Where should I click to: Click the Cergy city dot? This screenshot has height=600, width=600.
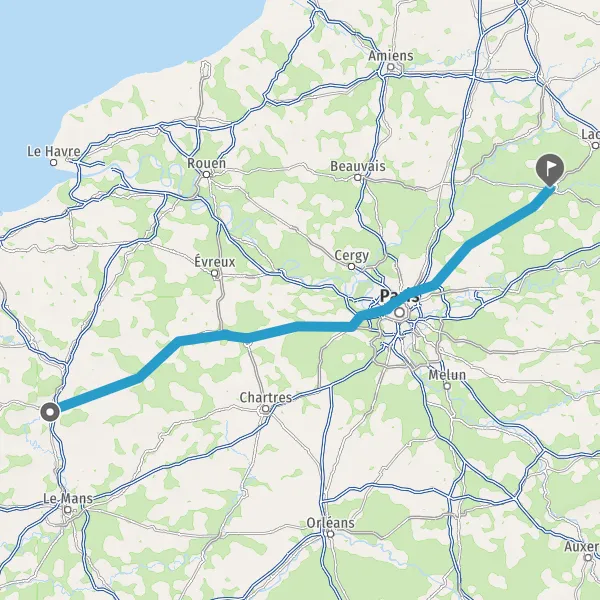click(x=352, y=267)
